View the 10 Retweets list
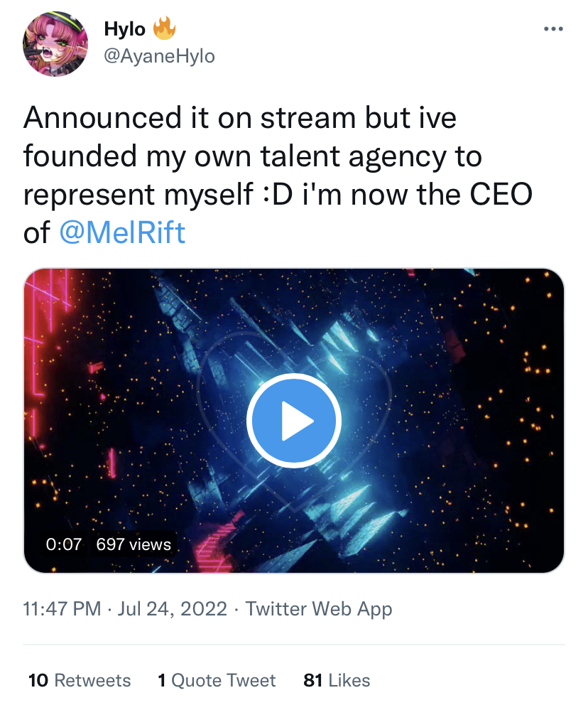This screenshot has width=588, height=705. click(x=80, y=680)
